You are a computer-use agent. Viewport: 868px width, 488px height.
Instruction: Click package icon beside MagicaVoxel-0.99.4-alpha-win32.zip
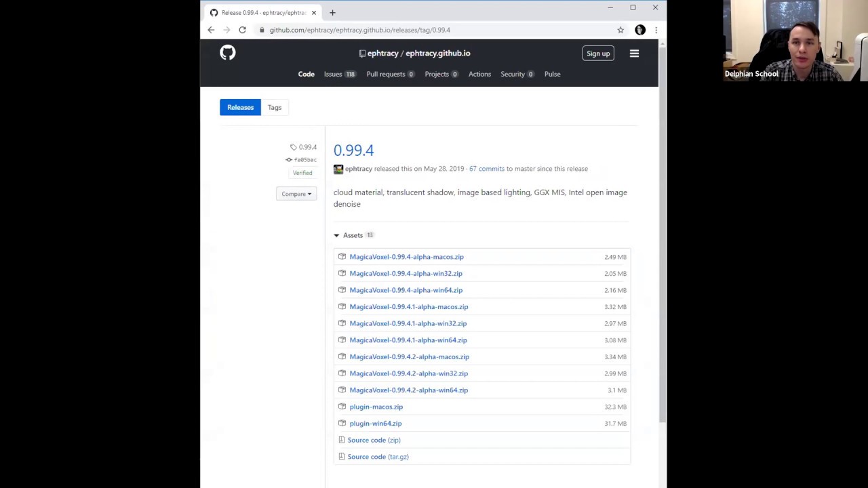(x=342, y=273)
